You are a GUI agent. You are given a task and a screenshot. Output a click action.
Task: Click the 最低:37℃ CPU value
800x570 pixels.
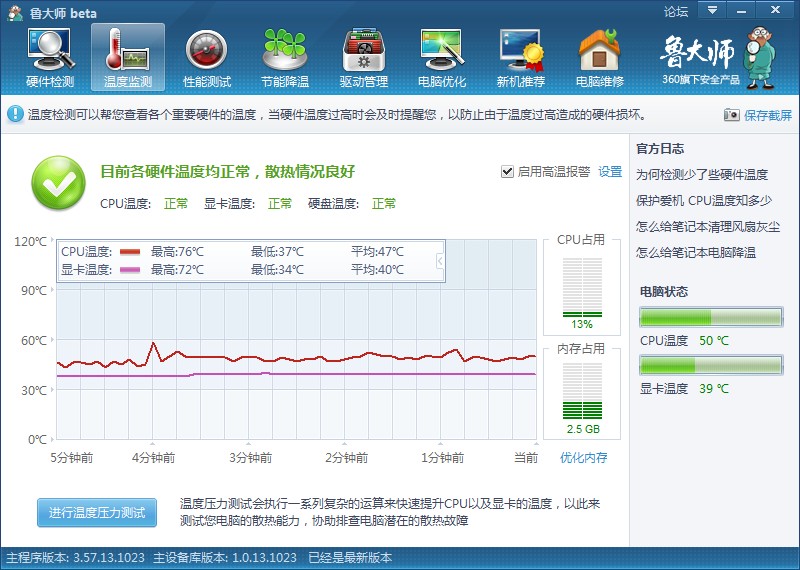point(277,252)
